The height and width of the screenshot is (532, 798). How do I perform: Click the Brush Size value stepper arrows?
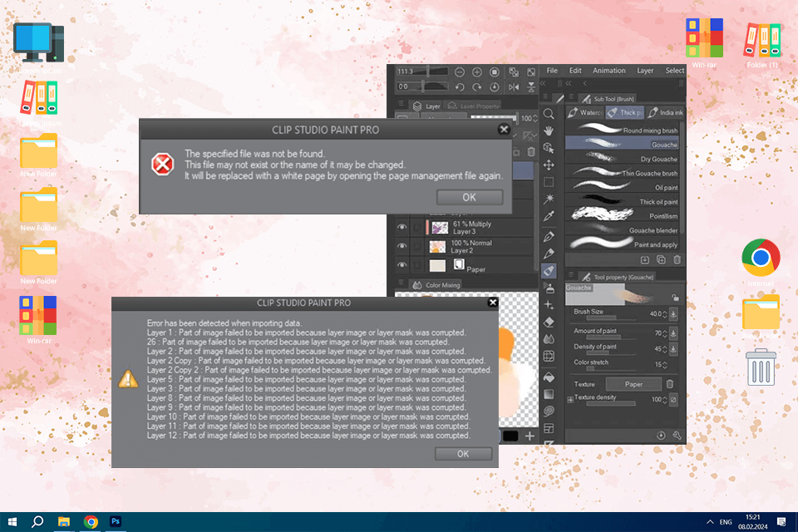click(x=665, y=314)
